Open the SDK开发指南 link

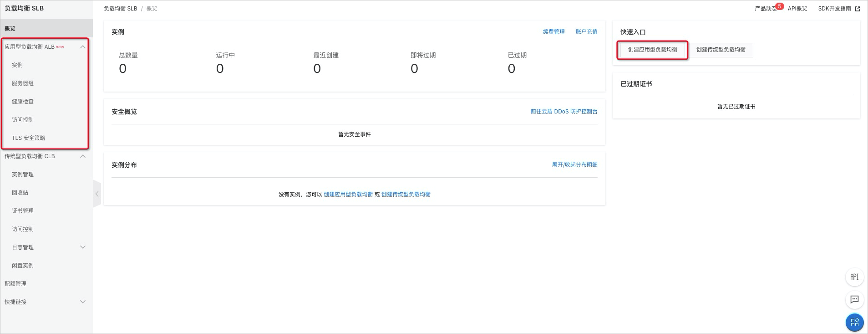click(834, 9)
